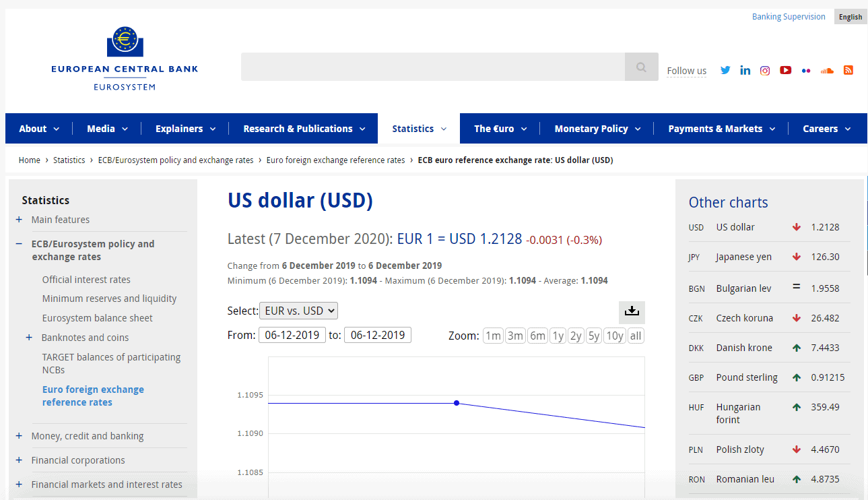This screenshot has width=868, height=500.
Task: Open the Statistics menu tab
Action: point(419,129)
